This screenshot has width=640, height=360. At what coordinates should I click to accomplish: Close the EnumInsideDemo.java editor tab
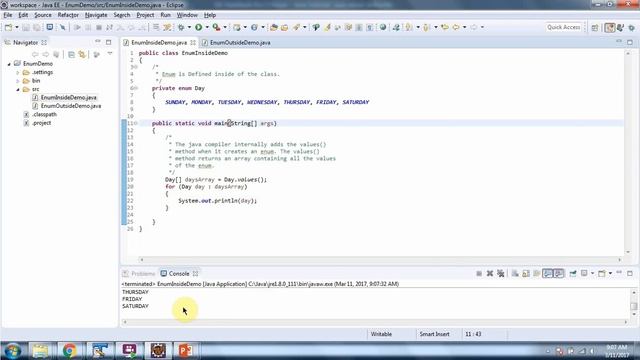pyautogui.click(x=193, y=42)
